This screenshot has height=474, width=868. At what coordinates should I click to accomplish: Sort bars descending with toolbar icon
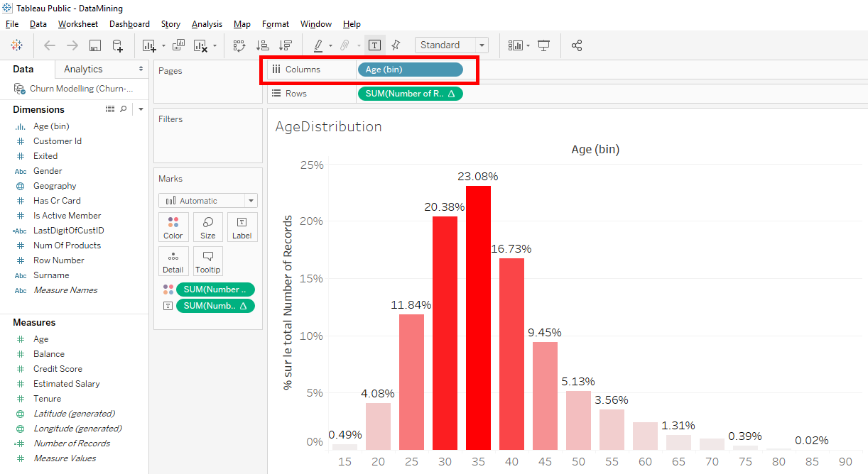[x=286, y=45]
